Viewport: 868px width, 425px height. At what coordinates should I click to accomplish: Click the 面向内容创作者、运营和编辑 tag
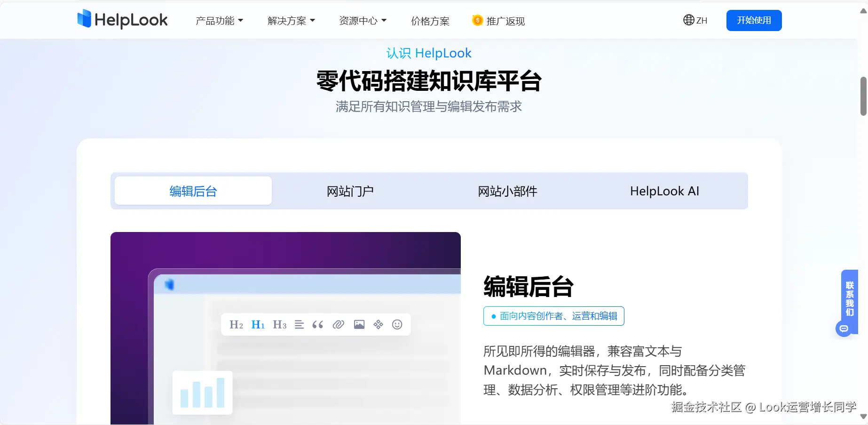point(554,316)
